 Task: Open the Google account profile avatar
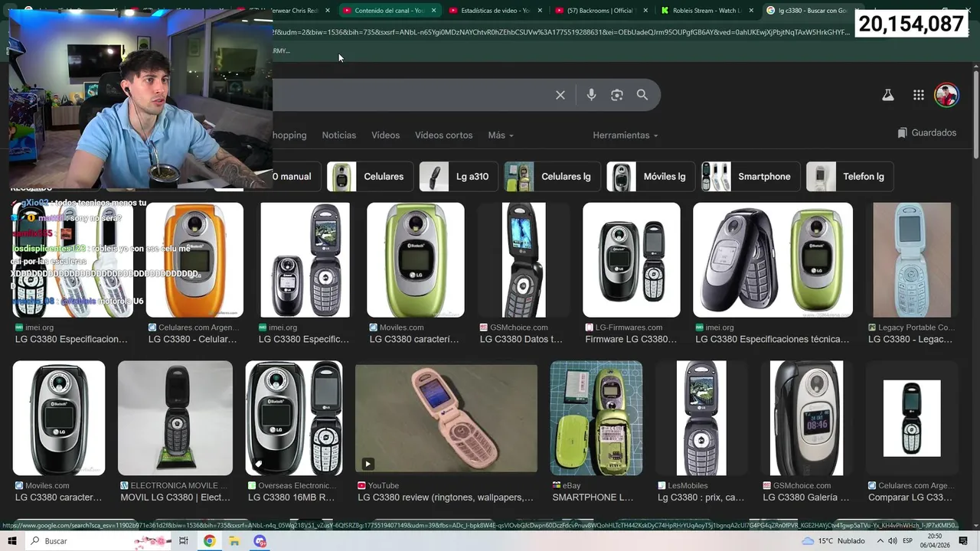point(946,95)
